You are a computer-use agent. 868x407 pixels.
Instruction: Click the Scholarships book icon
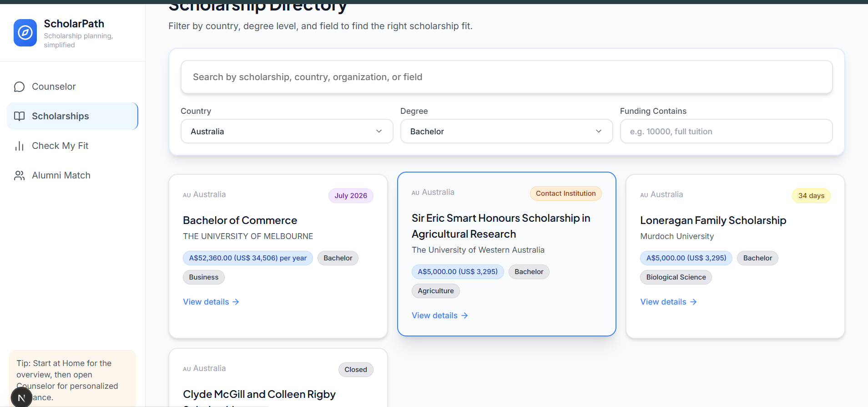tap(19, 116)
